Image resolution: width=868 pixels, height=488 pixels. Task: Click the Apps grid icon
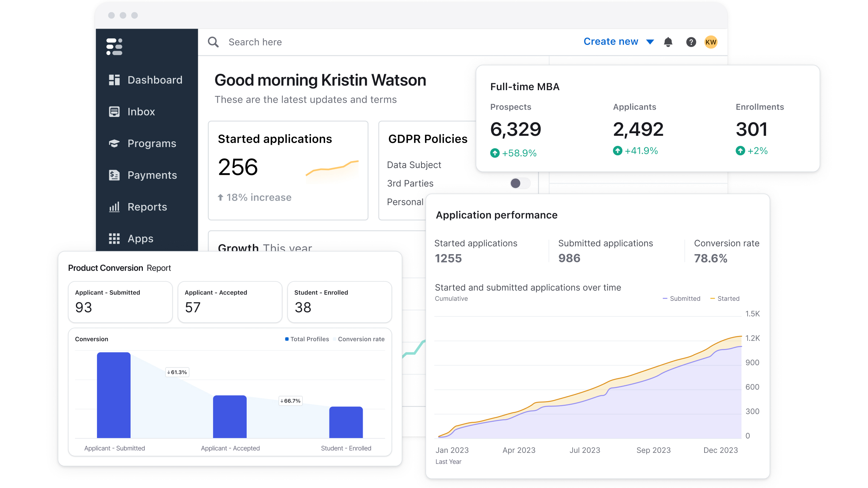114,239
